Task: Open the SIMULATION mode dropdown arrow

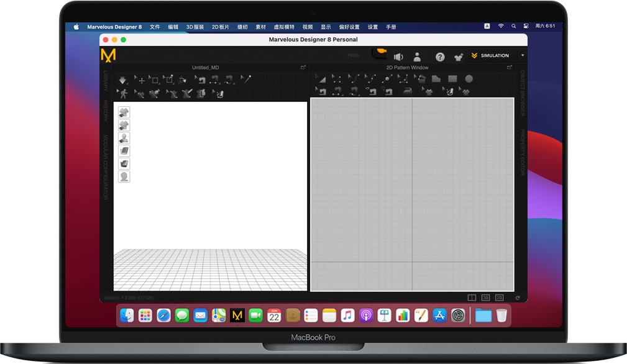Action: coord(522,55)
